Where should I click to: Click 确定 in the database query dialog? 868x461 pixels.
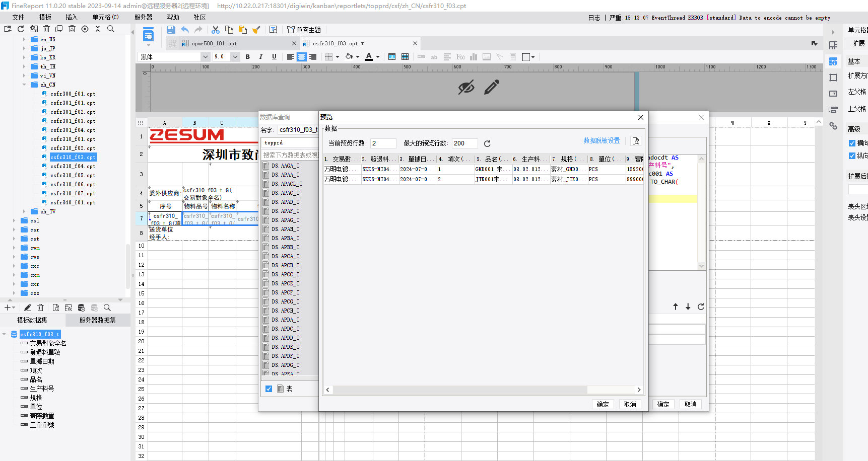(663, 404)
